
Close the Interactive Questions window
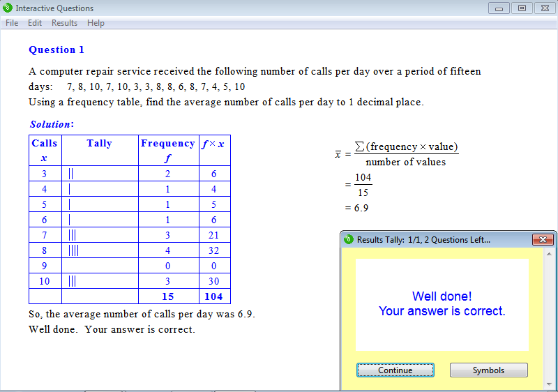coord(545,8)
